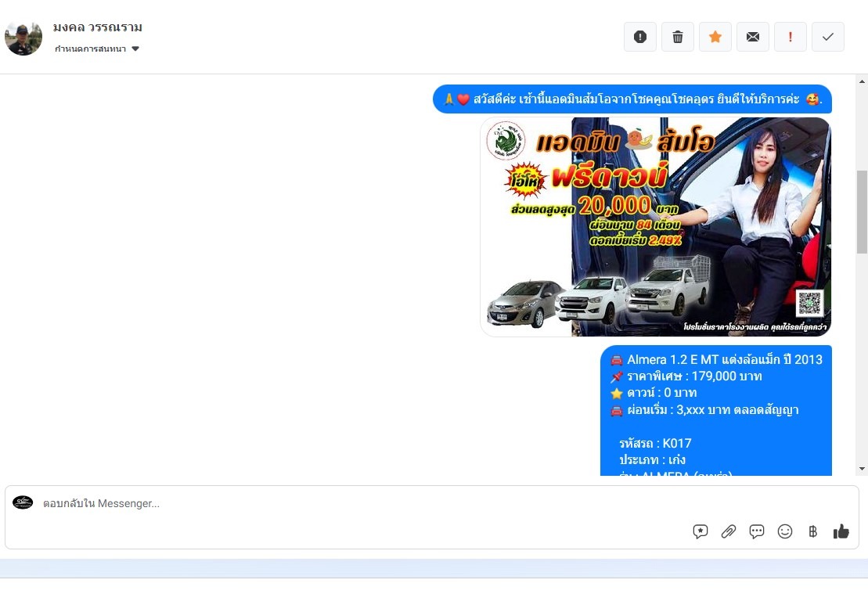Viewport: 868px width, 594px height.
Task: Mark conversation done with checkmark
Action: click(828, 37)
